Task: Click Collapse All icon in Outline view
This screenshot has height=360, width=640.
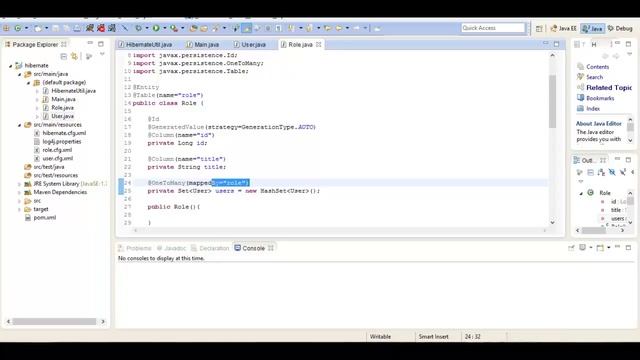Action: [591, 172]
